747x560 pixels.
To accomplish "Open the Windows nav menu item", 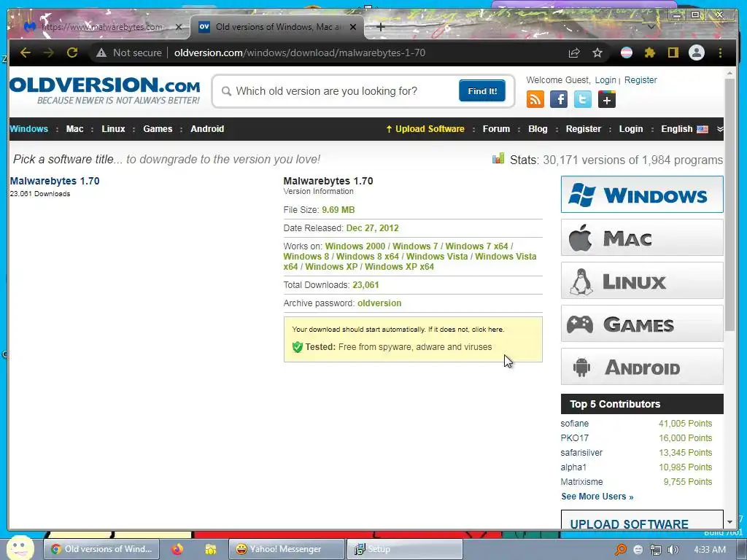I will tap(29, 129).
